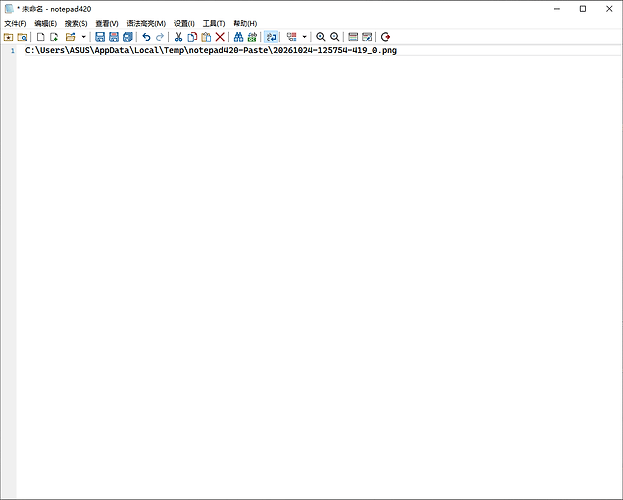Zoom in with the magnifier plus icon
This screenshot has width=623, height=500.
[x=321, y=37]
